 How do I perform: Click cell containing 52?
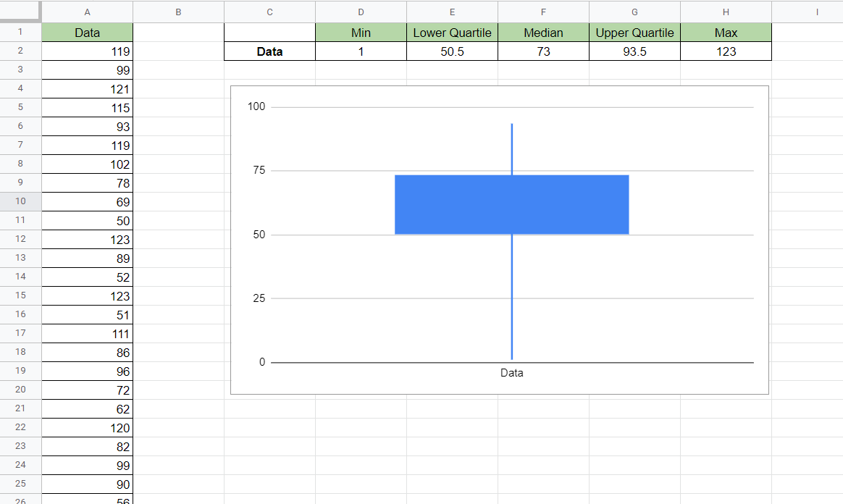(x=87, y=277)
